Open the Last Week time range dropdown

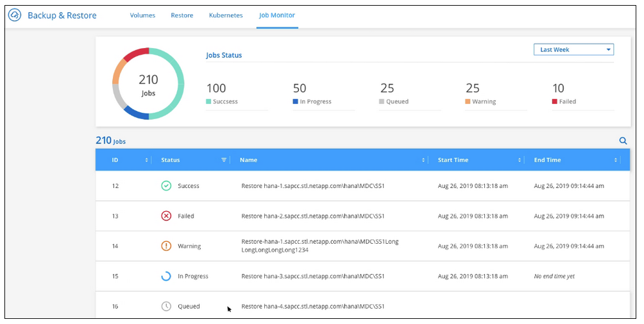(573, 49)
